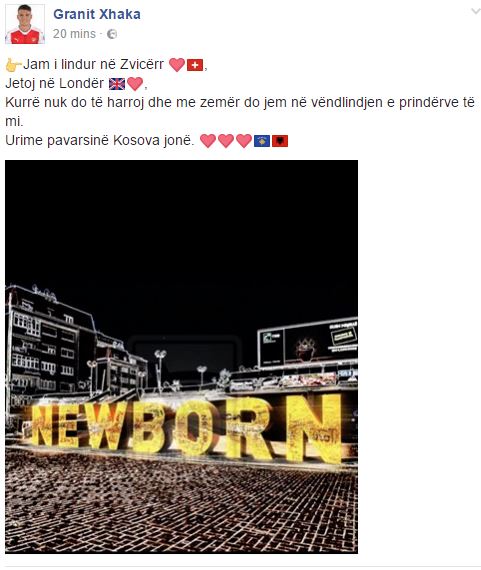Open Granit Xhaka's profile picture
This screenshot has width=481, height=570.
[25, 24]
